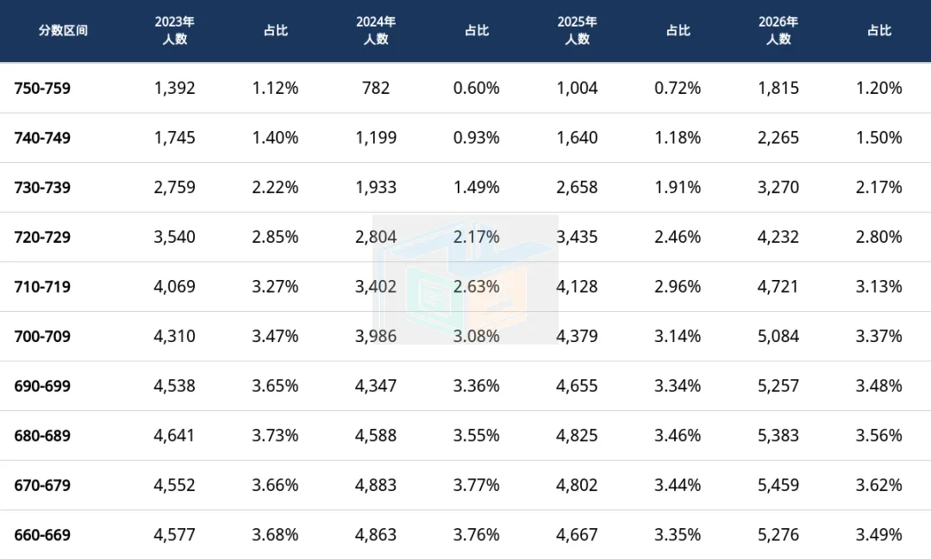Click the 2026年人数 header cell

(778, 30)
